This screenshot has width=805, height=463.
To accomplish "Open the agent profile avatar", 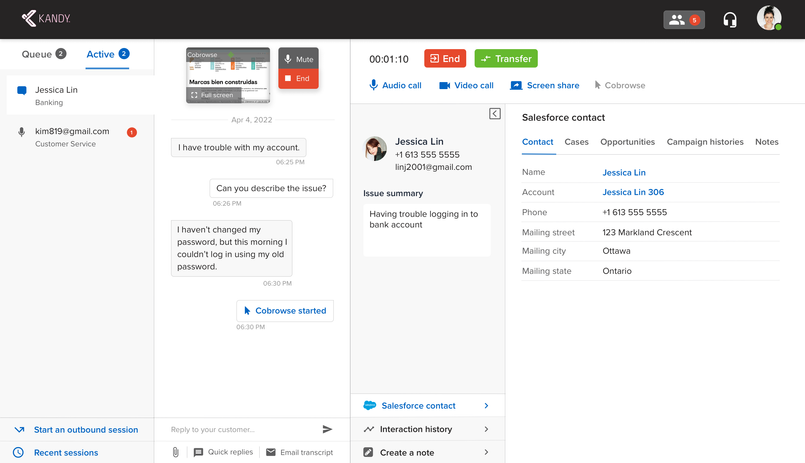I will 769,18.
